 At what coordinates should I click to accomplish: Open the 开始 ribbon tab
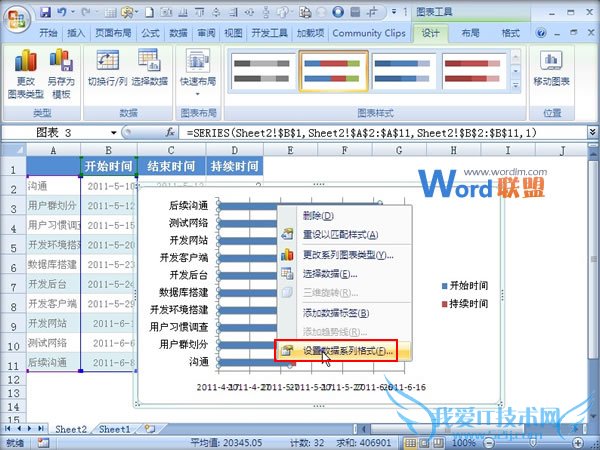(x=48, y=33)
